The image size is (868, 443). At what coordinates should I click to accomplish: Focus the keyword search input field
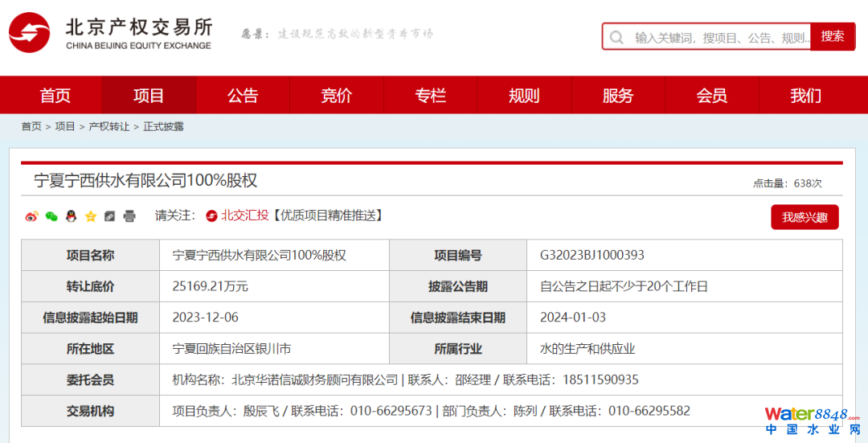(x=719, y=37)
